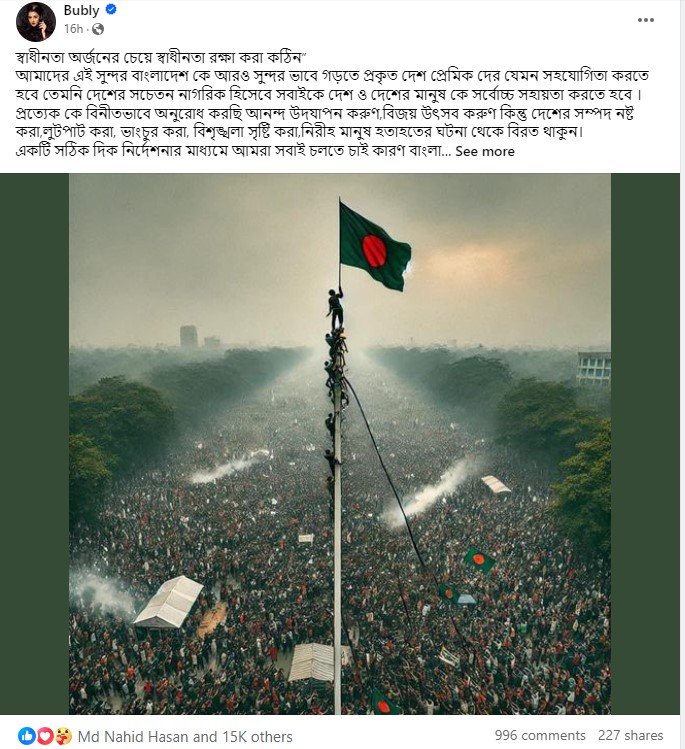Click the Like reaction icon

(27, 736)
